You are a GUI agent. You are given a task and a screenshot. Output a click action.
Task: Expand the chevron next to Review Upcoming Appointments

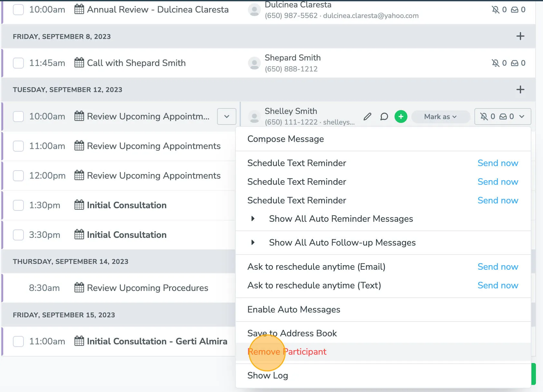tap(227, 117)
